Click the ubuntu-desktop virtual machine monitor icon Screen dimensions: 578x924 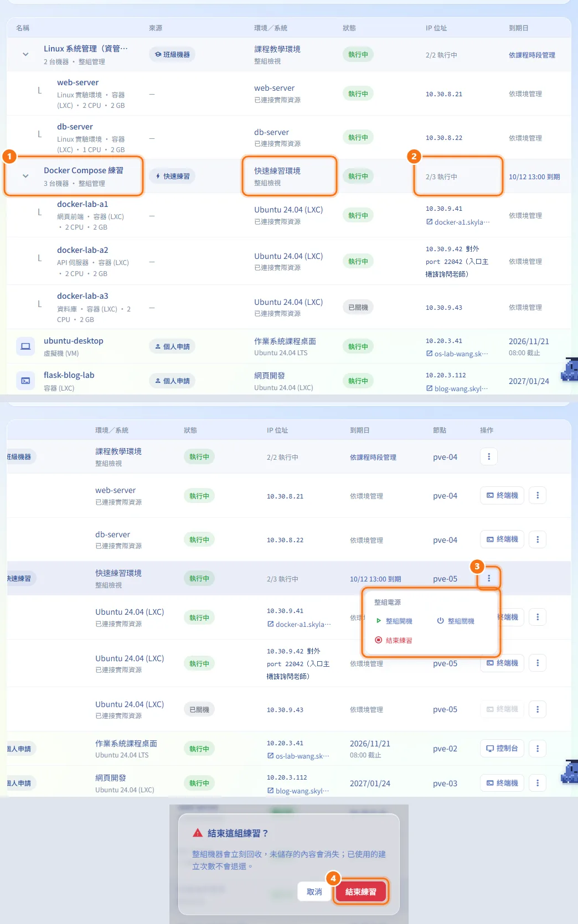click(25, 346)
